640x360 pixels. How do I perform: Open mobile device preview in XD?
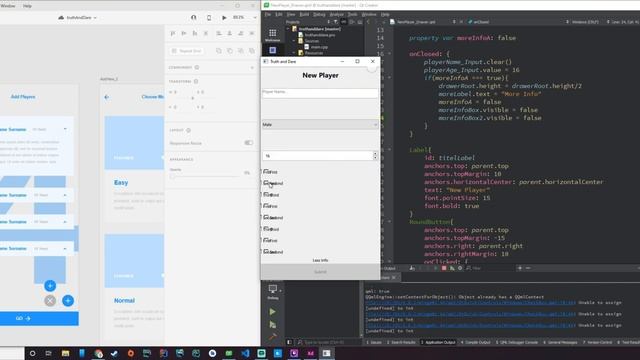point(209,18)
